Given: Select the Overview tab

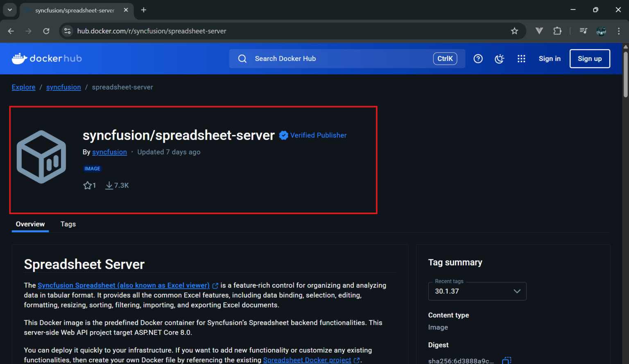Looking at the screenshot, I should pos(30,224).
